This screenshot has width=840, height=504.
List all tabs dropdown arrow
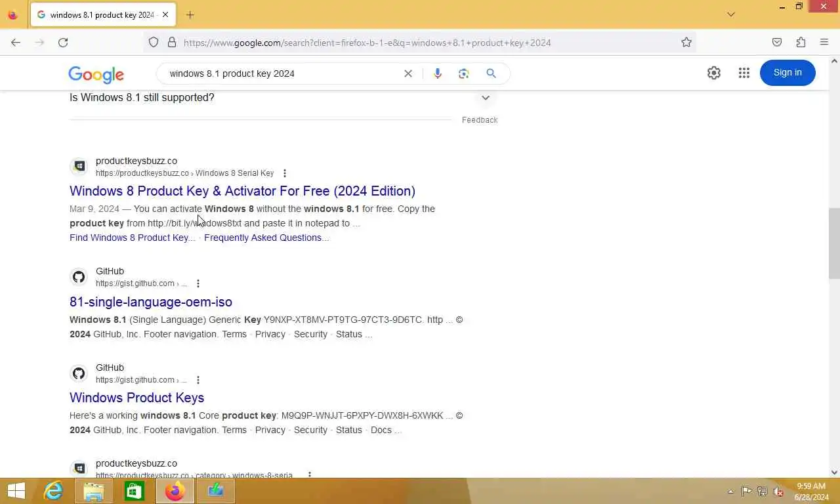(731, 14)
